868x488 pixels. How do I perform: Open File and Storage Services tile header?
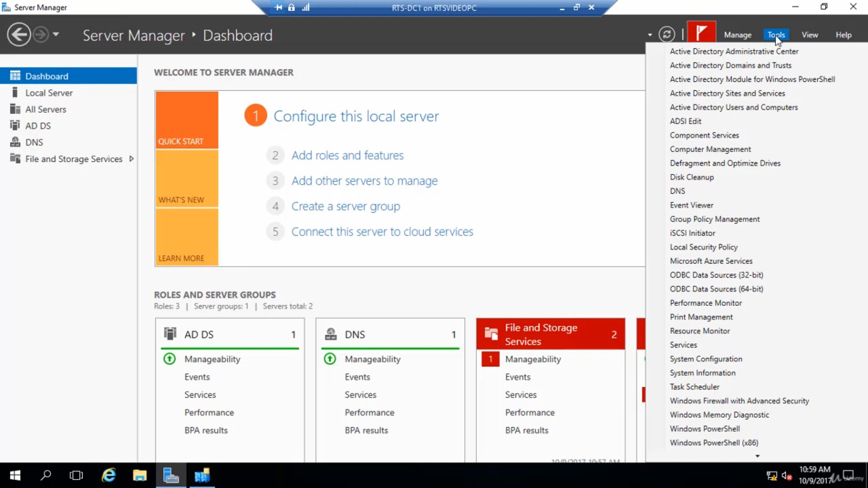(x=551, y=334)
